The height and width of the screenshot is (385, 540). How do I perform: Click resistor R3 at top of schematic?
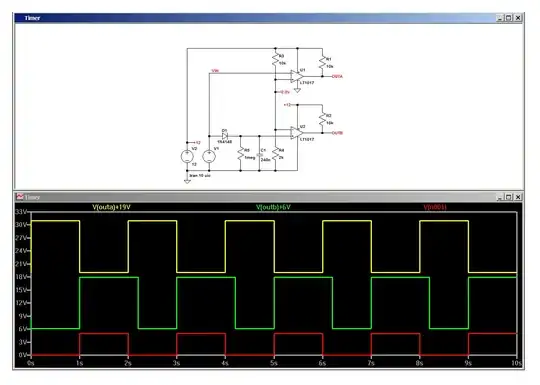click(275, 60)
